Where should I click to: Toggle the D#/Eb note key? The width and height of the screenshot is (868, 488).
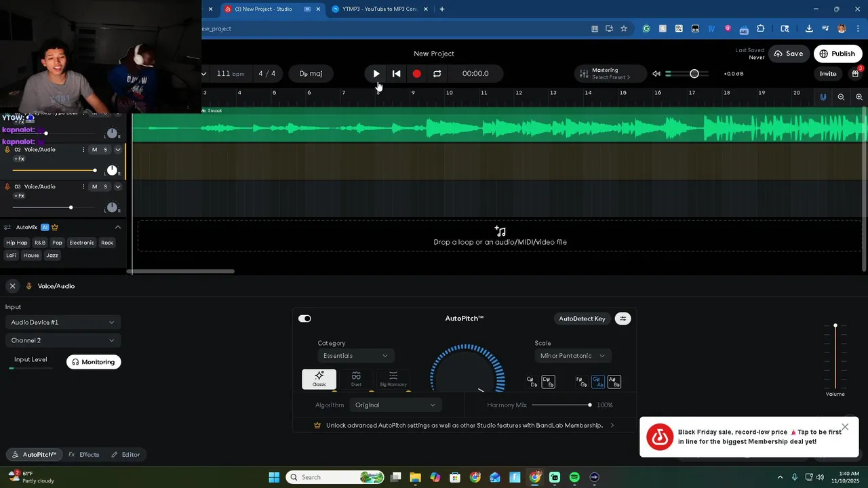[x=548, y=382]
